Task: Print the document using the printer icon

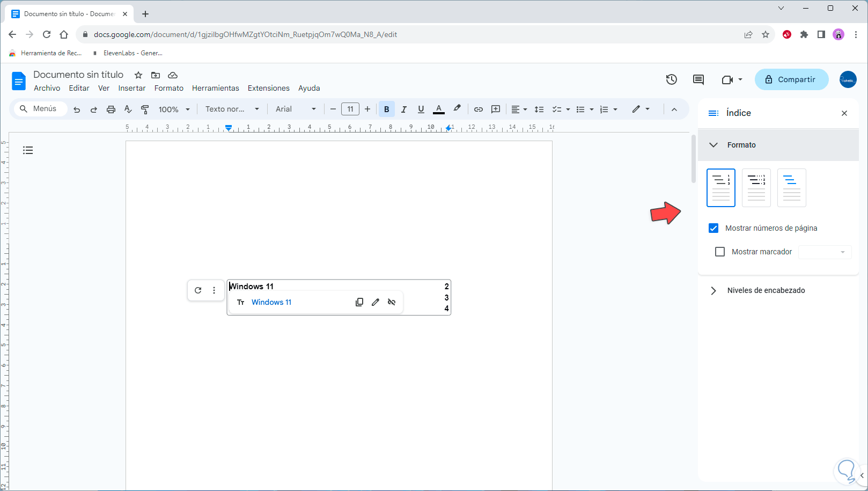Action: pyautogui.click(x=111, y=109)
